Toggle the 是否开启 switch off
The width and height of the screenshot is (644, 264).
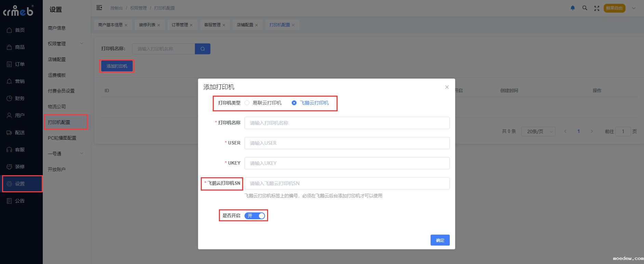[255, 216]
